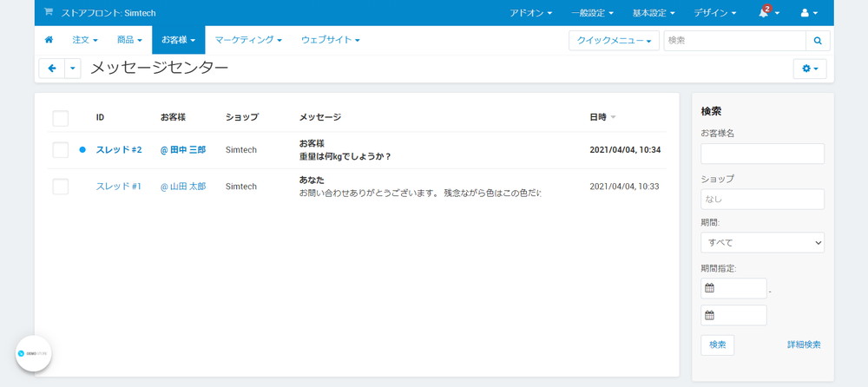Click the end date input field

pos(733,315)
